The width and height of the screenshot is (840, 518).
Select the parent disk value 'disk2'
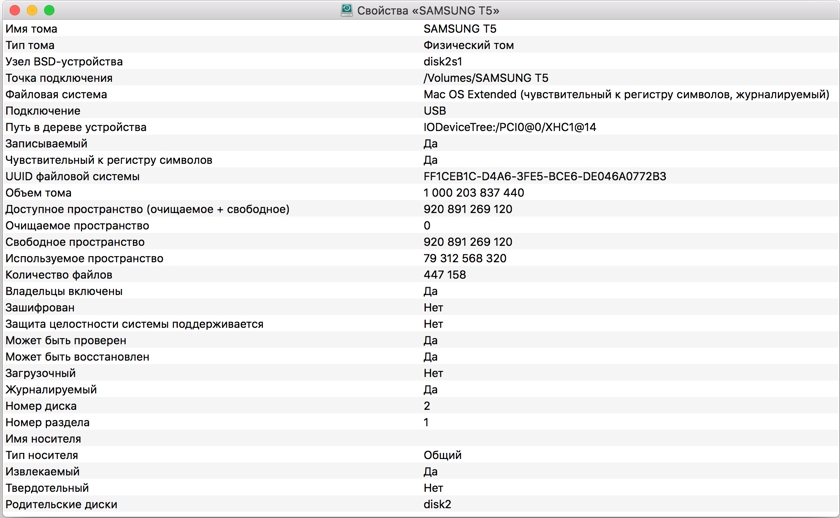pos(437,505)
